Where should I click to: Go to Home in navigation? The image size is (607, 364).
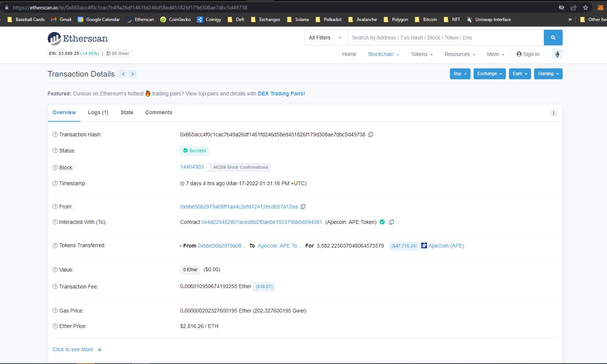[349, 54]
